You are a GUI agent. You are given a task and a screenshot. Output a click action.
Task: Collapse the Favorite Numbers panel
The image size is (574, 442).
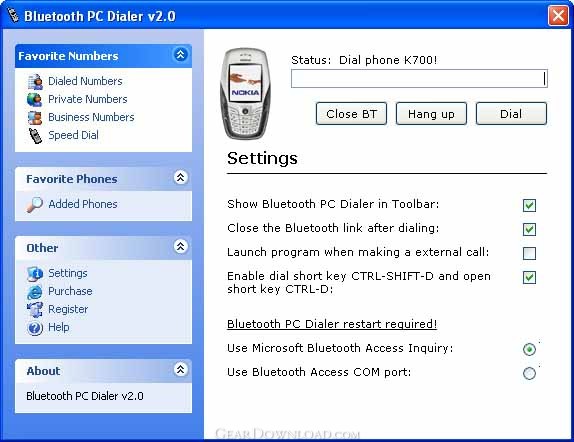180,55
